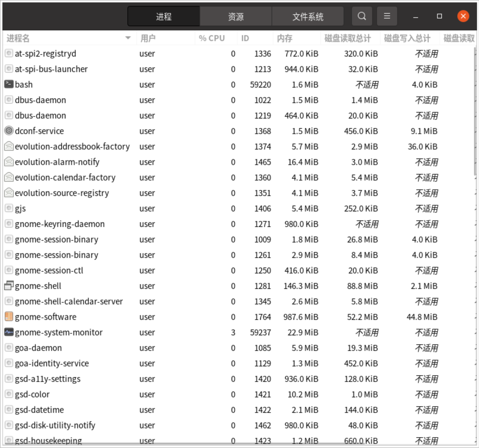Screen dimensions: 479x448
Task: Click the at-spi-bus-launcher gear icon
Action: (x=9, y=69)
